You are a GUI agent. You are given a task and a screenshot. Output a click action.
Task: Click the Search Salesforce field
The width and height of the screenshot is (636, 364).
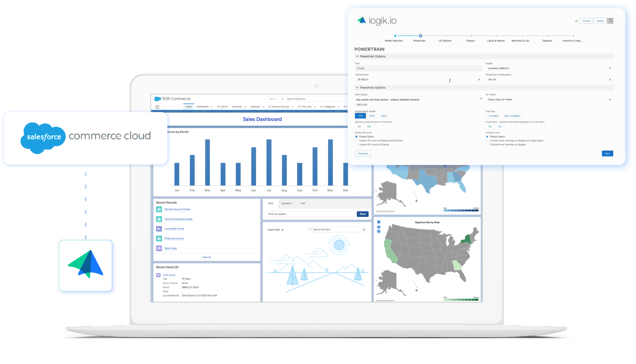click(313, 99)
